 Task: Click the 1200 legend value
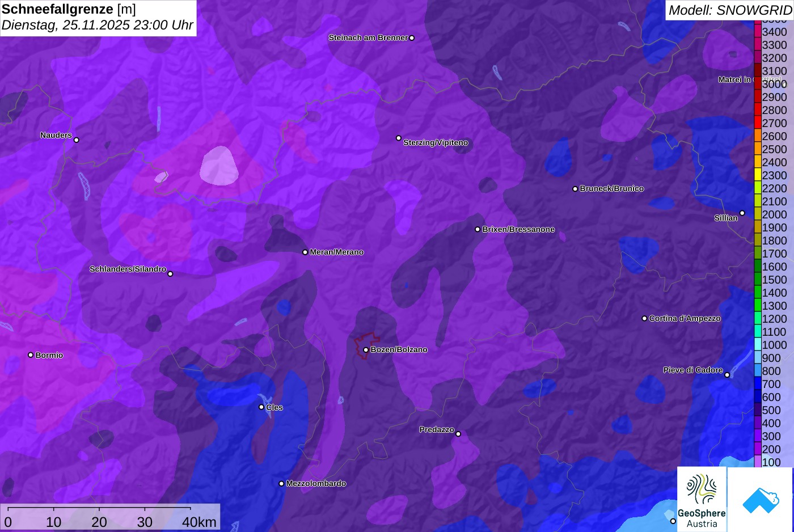(x=774, y=319)
